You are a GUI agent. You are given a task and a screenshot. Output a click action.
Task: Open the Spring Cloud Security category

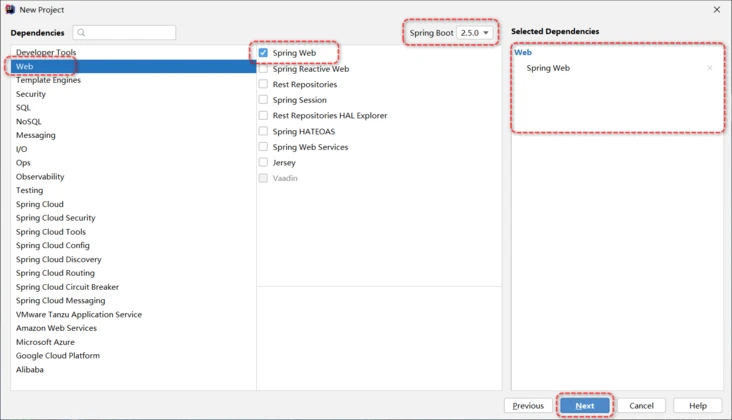(134, 218)
